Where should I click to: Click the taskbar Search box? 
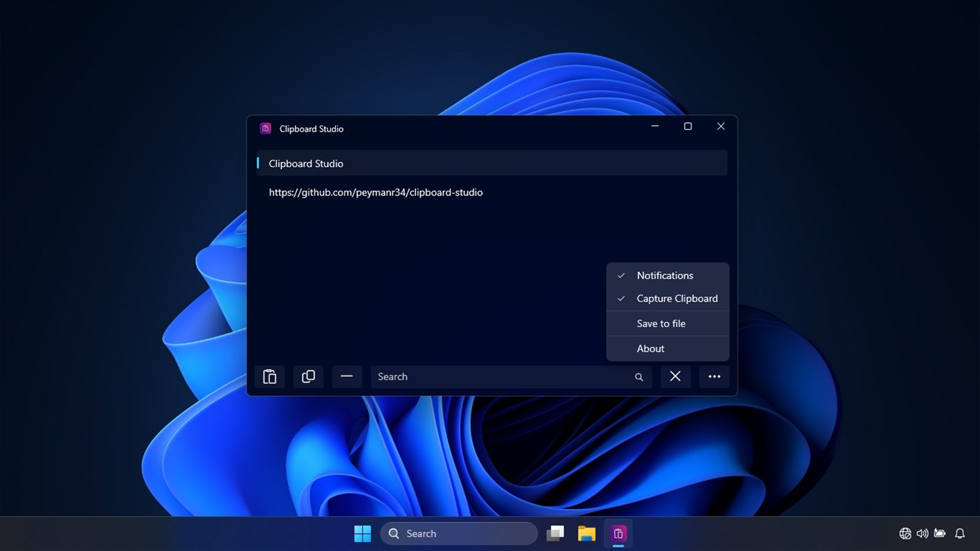459,533
